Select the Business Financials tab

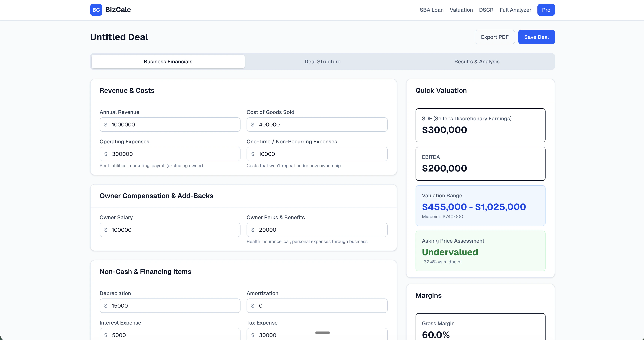tap(168, 62)
